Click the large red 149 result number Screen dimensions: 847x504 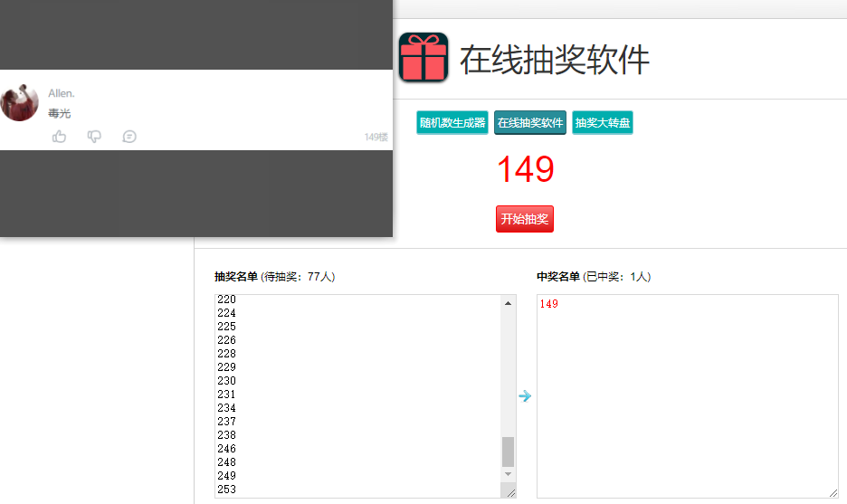(x=525, y=169)
